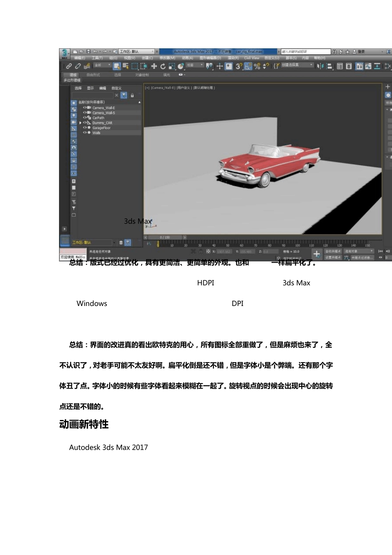The height and width of the screenshot is (555, 392).
Task: Open the workspace dropdown in title bar
Action: [x=137, y=52]
